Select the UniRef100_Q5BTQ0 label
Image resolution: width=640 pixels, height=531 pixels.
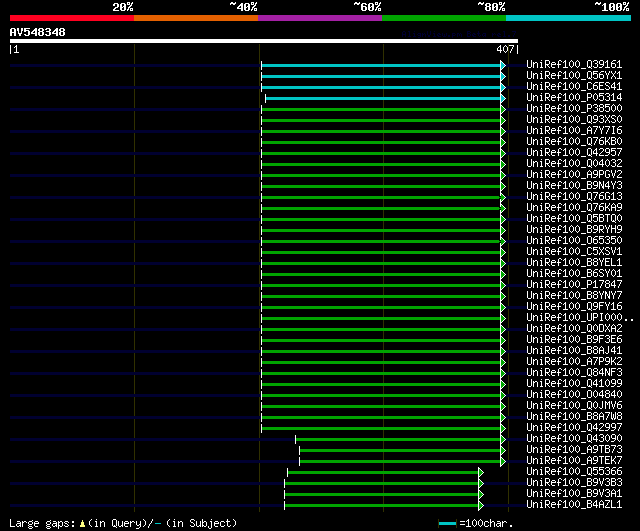(x=574, y=219)
